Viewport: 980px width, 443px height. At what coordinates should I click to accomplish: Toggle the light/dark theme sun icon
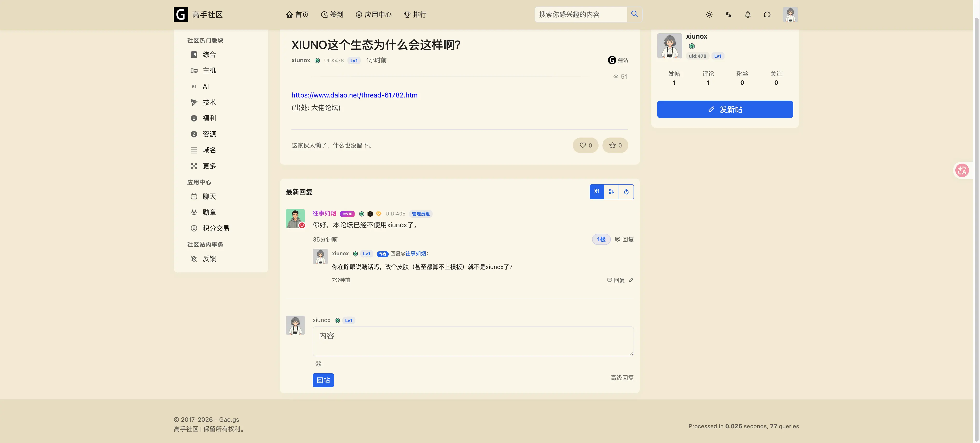point(709,14)
